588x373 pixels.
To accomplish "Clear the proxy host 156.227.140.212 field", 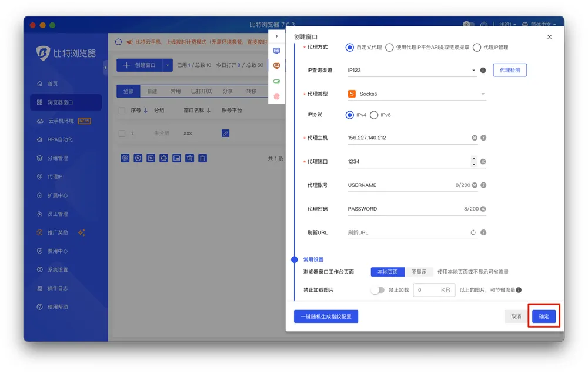I will click(475, 138).
